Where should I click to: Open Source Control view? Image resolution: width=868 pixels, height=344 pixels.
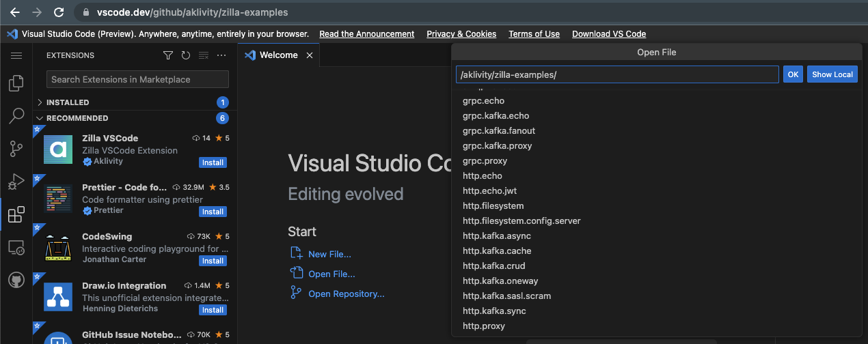(x=16, y=149)
